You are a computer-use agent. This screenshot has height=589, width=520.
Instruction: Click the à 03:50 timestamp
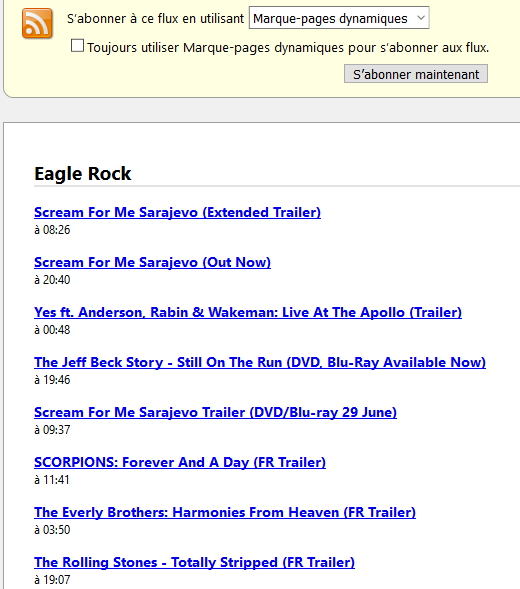(x=52, y=530)
